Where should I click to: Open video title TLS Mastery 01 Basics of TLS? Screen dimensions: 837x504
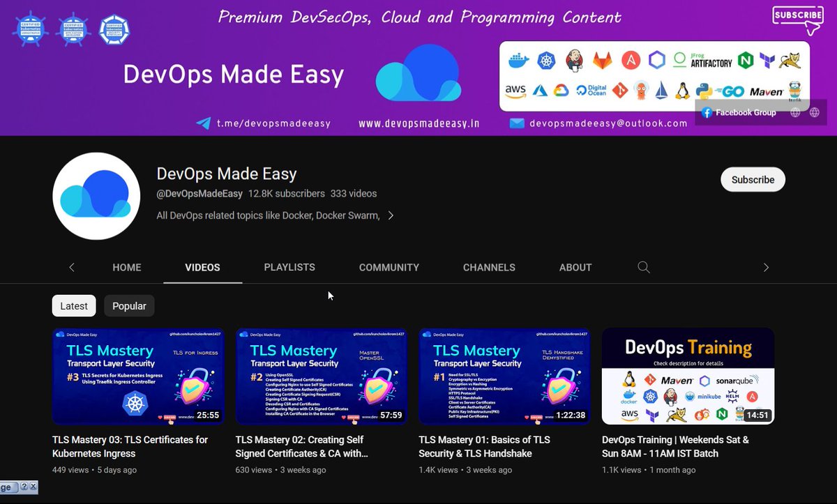485,446
